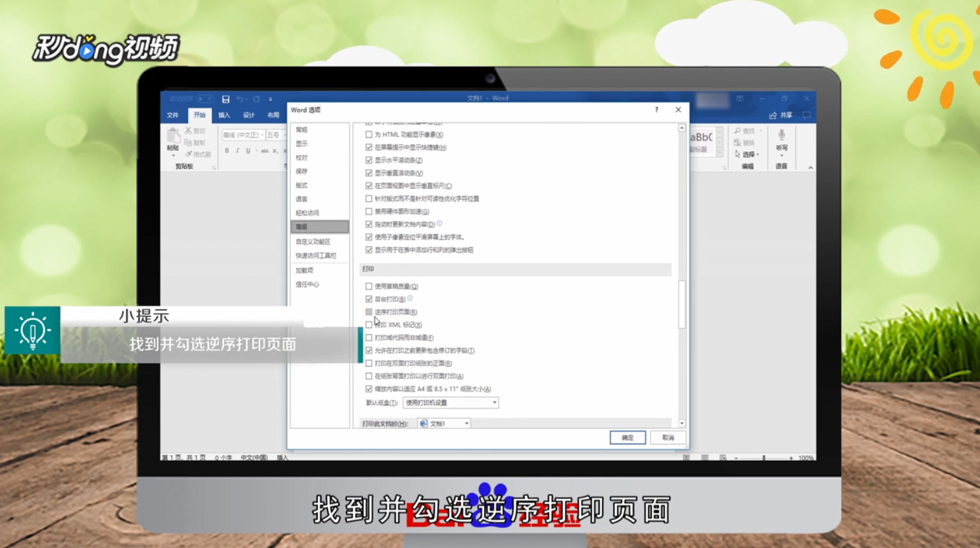Uncheck 显示垂直滚动条 checkbox
This screenshot has height=548, width=980.
[x=369, y=173]
